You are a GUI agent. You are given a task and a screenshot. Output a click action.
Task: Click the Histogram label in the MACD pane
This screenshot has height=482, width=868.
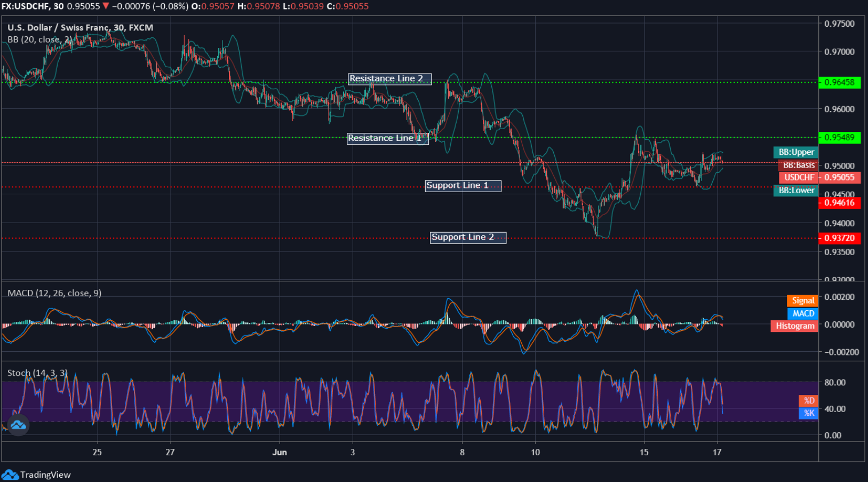point(793,326)
